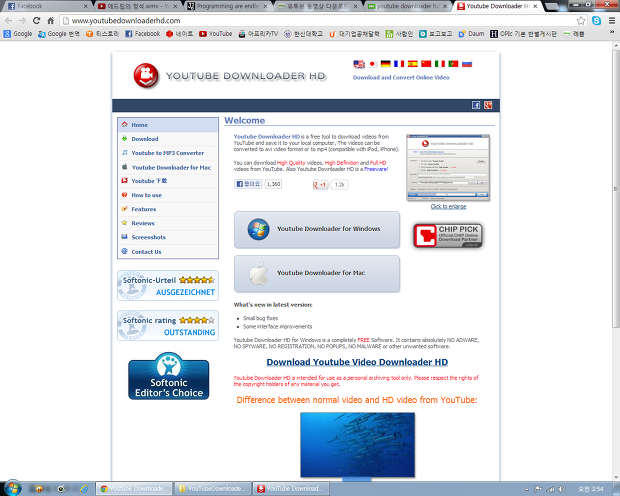Go to browser Home icon
This screenshot has height=496, width=620.
(51, 21)
